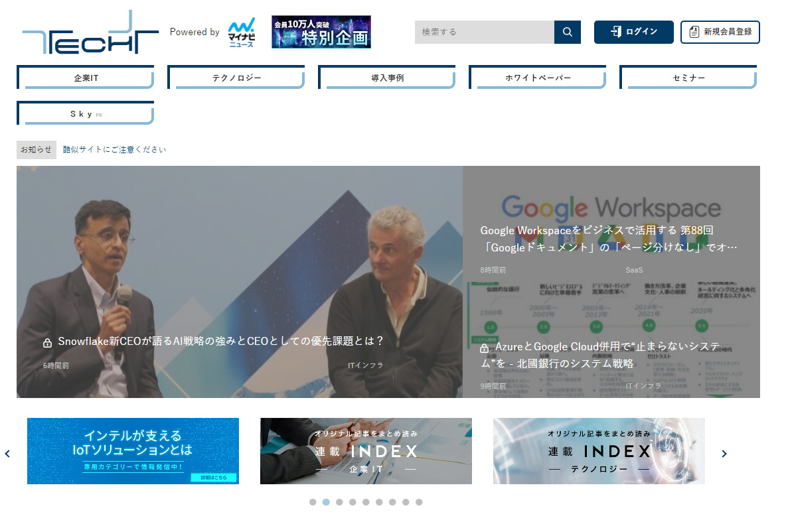Select the eighth carousel pagination dot
This screenshot has width=788, height=532.
(406, 502)
